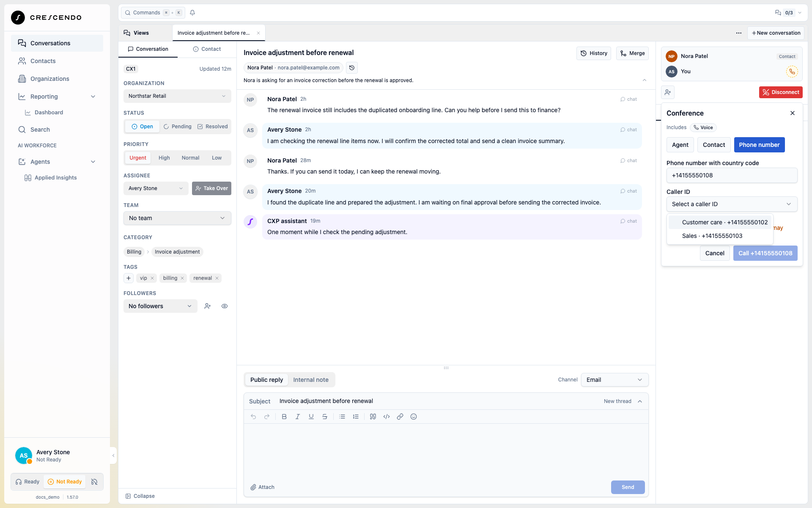This screenshot has width=812, height=508.
Task: Set priority to High
Action: point(164,158)
